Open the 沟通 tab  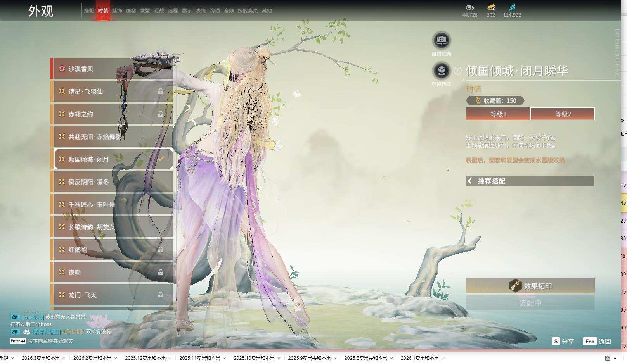tap(215, 10)
